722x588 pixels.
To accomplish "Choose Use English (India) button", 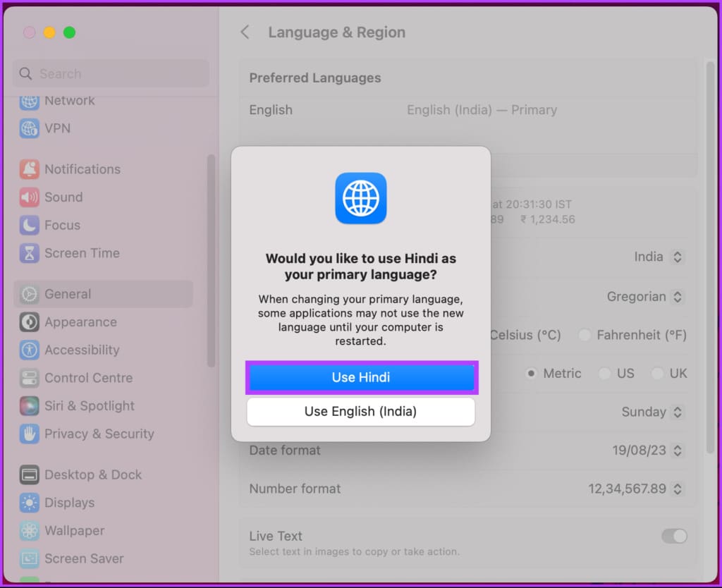I will [x=360, y=411].
